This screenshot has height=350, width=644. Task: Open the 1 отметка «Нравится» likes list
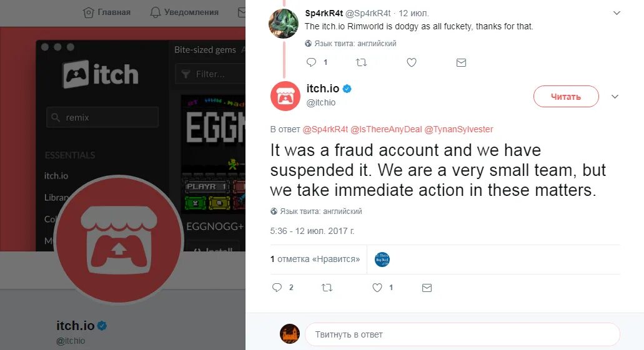[x=315, y=260]
